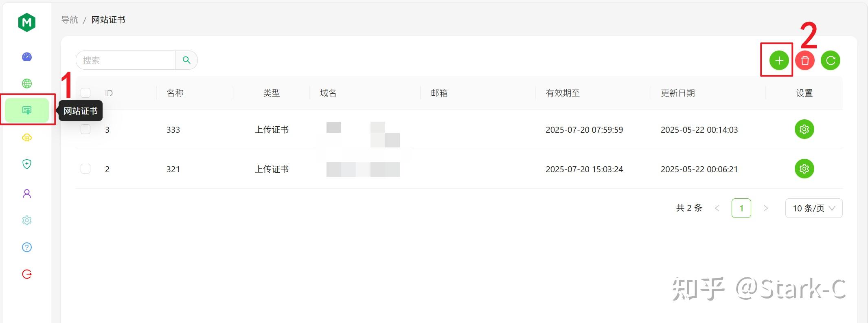Toggle the select-all header checkbox
The width and height of the screenshot is (868, 323).
pyautogui.click(x=85, y=93)
